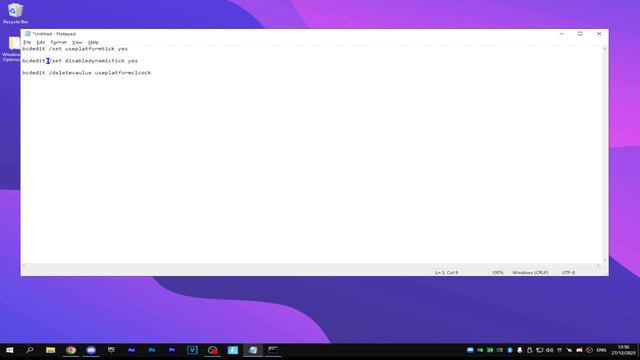Click horizontal scrollbar left arrow in Notepad
The image size is (640, 360).
pyautogui.click(x=24, y=266)
